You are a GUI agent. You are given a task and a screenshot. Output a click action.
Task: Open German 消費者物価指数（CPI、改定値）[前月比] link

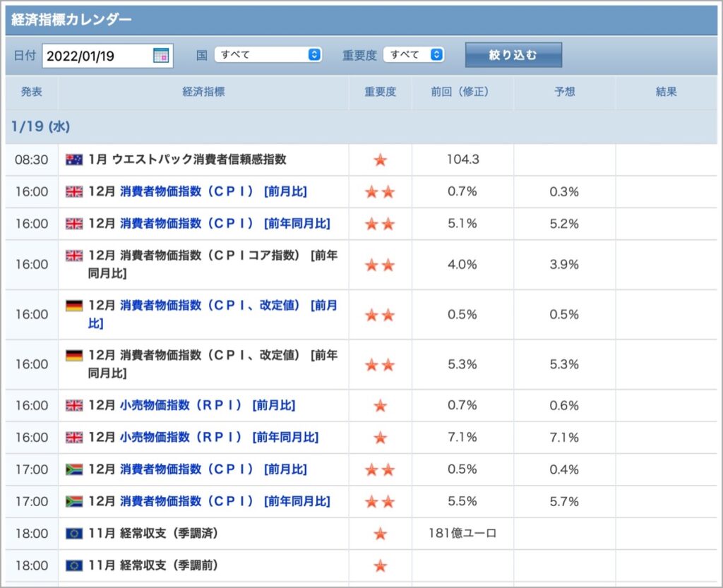point(213,314)
